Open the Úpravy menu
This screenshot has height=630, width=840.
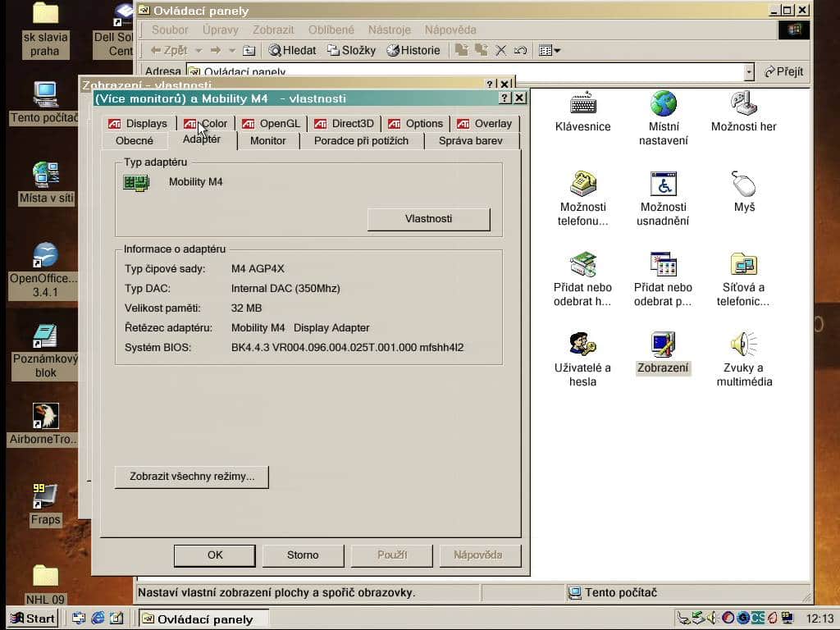(220, 30)
